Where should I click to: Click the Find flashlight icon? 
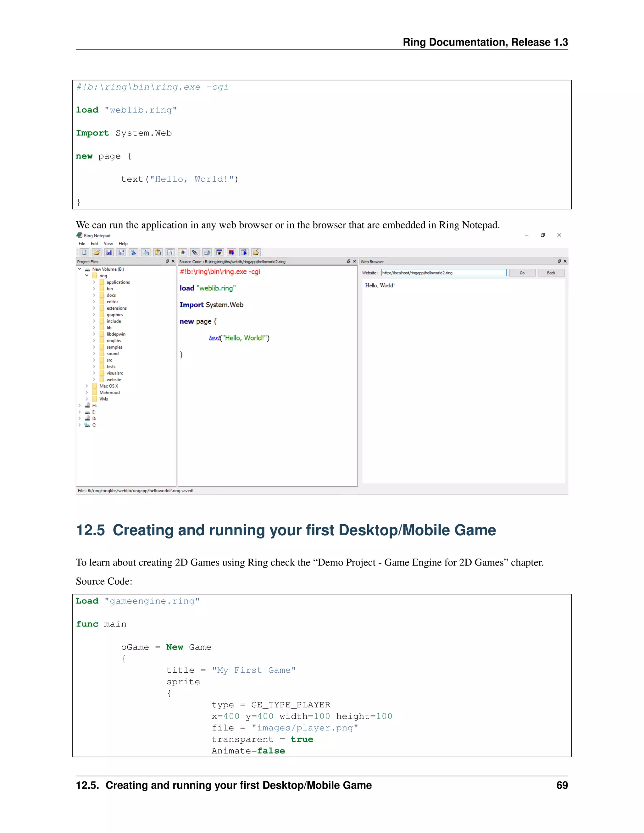coord(195,252)
